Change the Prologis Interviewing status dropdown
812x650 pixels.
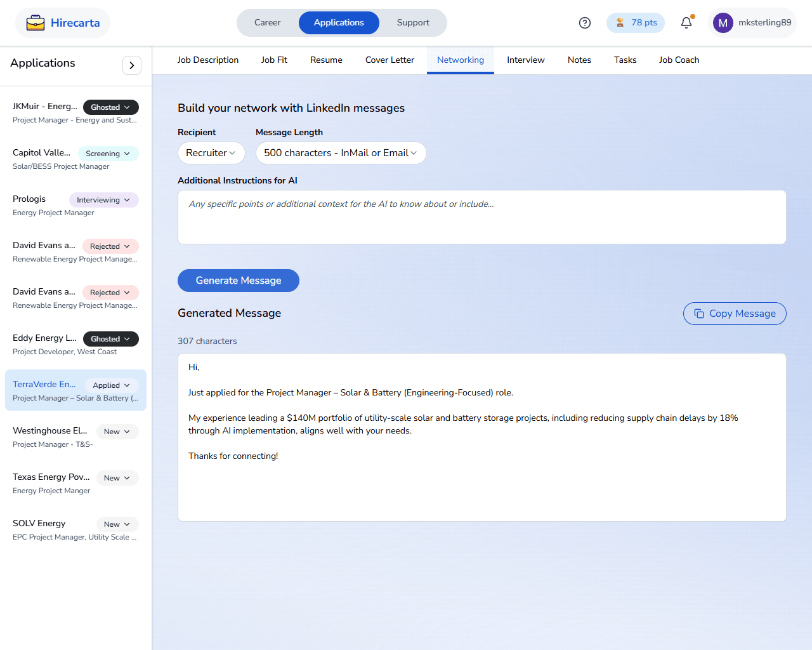[x=103, y=200]
